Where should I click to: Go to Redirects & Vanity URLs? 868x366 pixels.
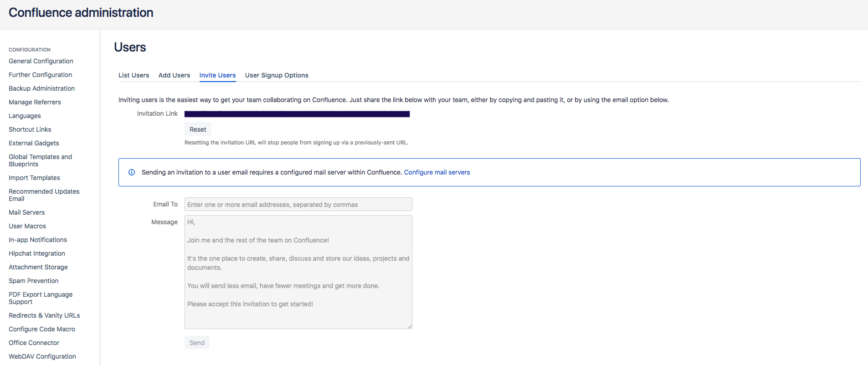[x=44, y=315]
